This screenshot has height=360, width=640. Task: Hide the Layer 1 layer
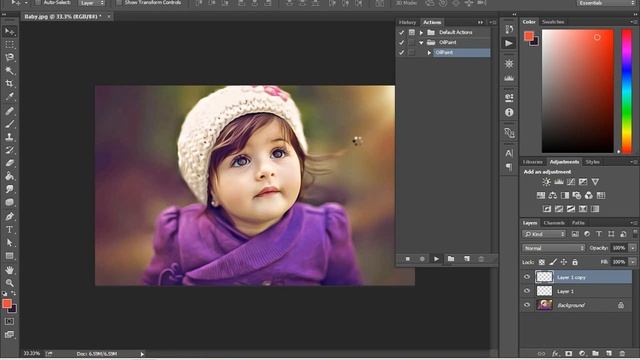527,291
